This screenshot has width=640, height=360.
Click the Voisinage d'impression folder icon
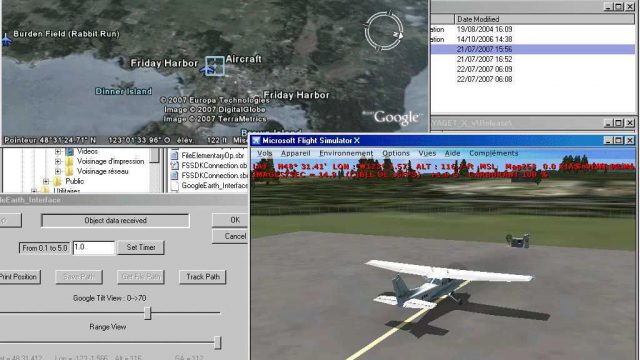click(x=70, y=162)
